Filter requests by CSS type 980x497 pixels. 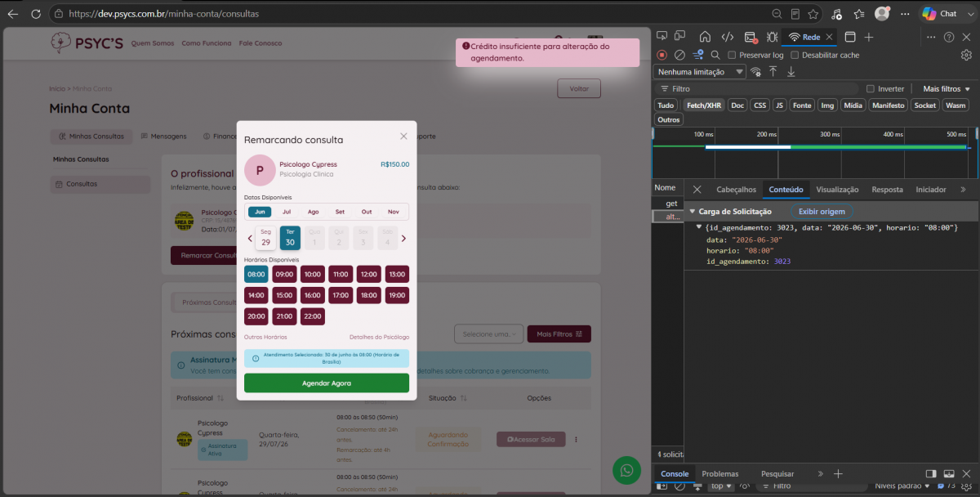click(x=760, y=105)
